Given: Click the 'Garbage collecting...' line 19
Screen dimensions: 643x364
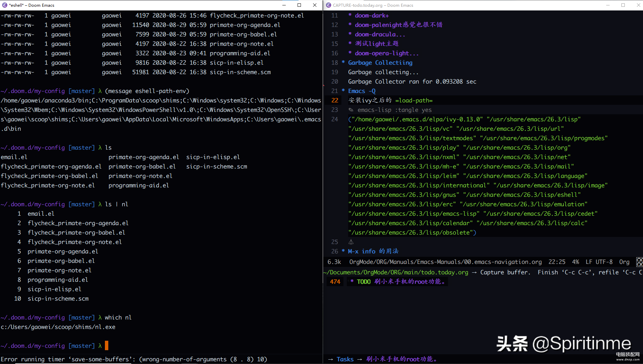Looking at the screenshot, I should point(383,72).
